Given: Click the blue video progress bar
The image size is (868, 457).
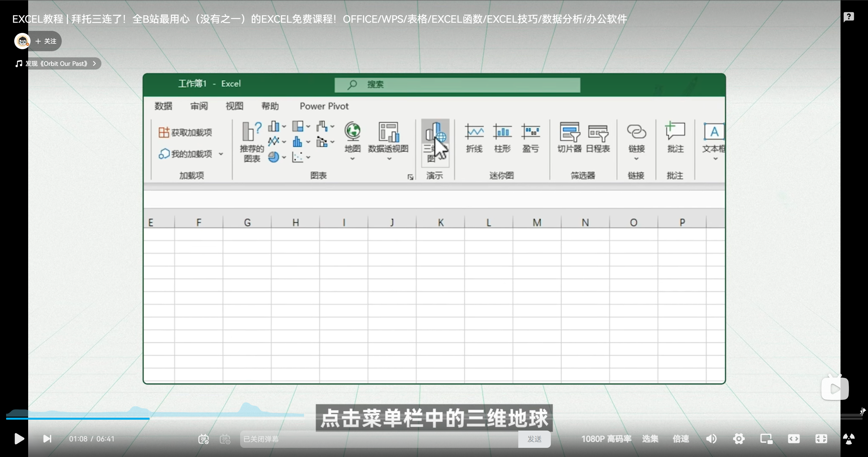Looking at the screenshot, I should click(x=78, y=418).
